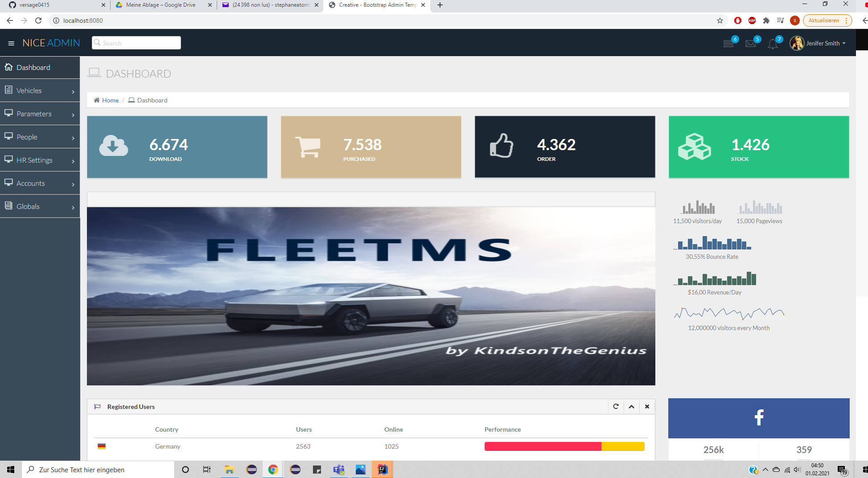Open the browser extensions puzzle icon
This screenshot has width=868, height=478.
[766, 20]
